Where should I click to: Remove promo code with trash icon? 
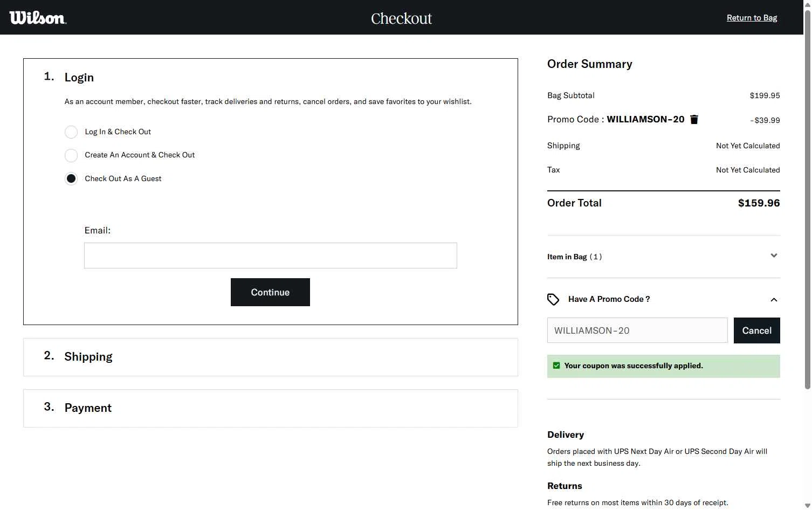pyautogui.click(x=694, y=120)
